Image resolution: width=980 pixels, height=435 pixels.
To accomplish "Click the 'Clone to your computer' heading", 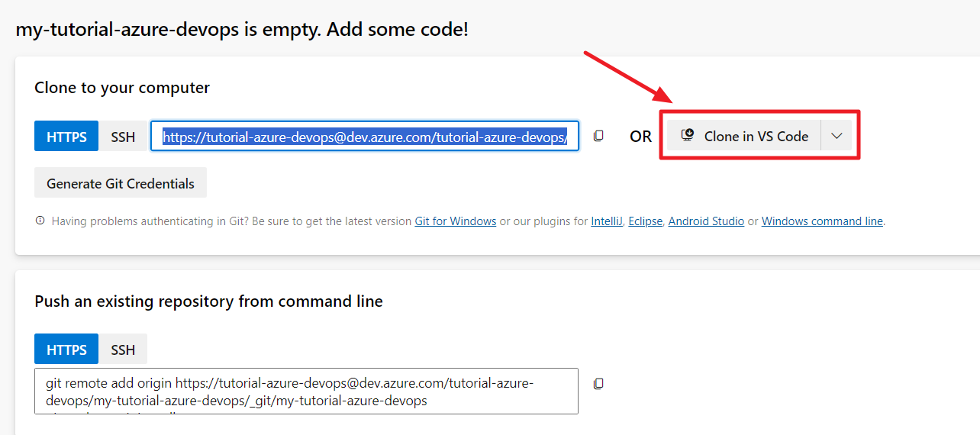I will click(x=122, y=88).
